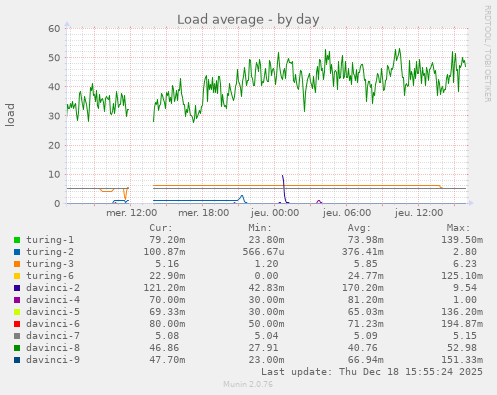
Task: Click davinci-2 max value 9.54
Action: click(465, 288)
